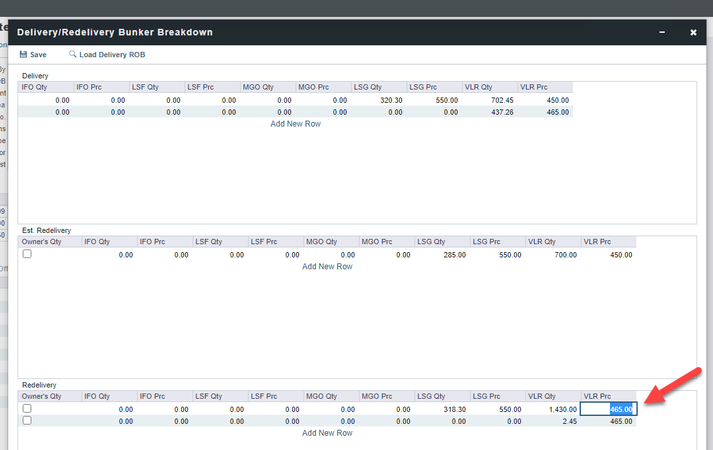Select highlighted VLR Prc field in Redelivery
Screen dimensions: 713x450
609,409
